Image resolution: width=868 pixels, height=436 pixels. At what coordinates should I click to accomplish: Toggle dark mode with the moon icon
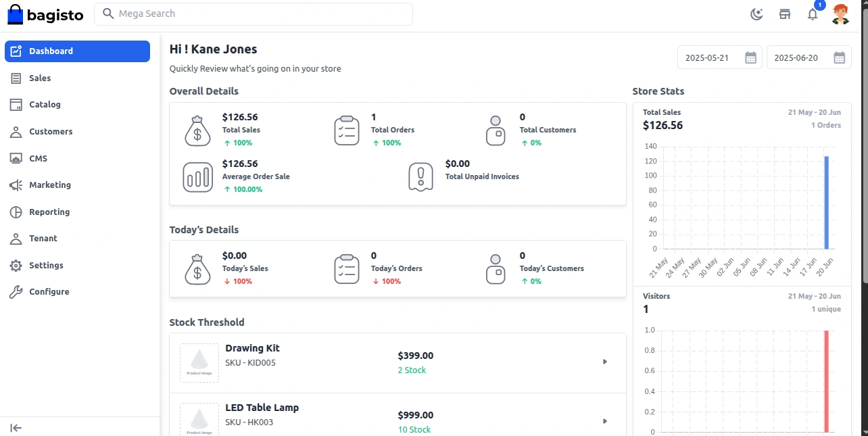pos(757,14)
